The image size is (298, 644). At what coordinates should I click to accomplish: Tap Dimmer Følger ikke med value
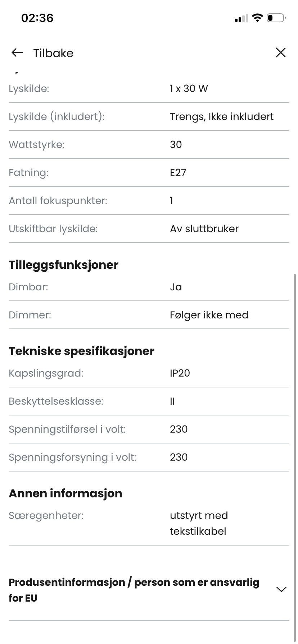209,315
